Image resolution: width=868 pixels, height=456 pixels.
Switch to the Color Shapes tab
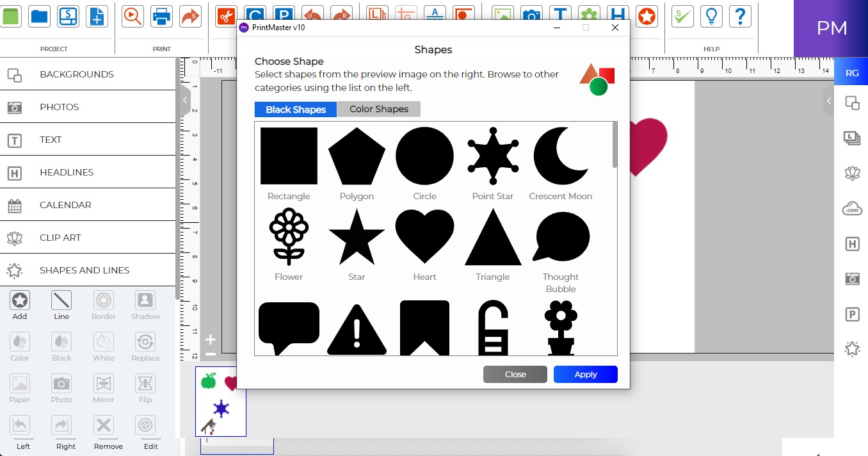[379, 109]
